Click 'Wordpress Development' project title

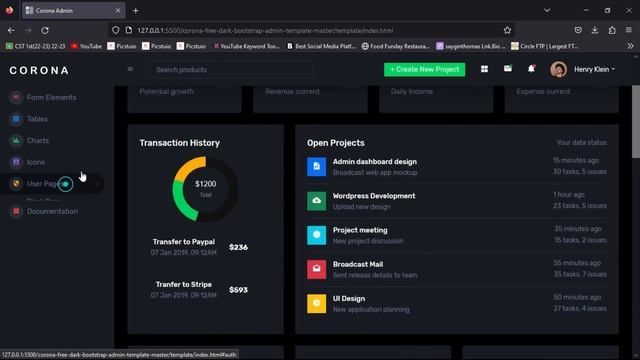pos(374,196)
